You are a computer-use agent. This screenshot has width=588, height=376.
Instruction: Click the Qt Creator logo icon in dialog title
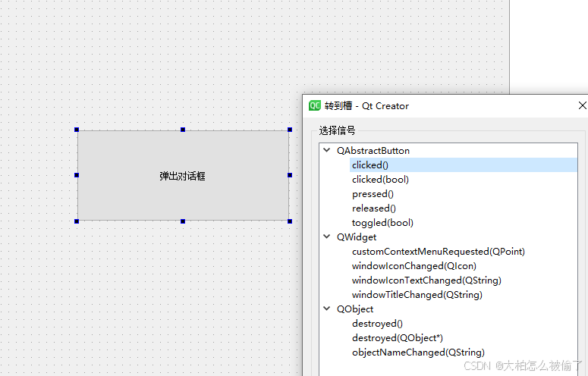pos(315,105)
